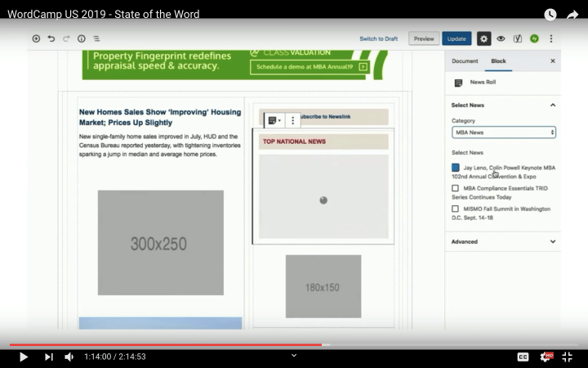Image resolution: width=588 pixels, height=368 pixels.
Task: Toggle the settings gear sidebar button
Action: coord(483,38)
